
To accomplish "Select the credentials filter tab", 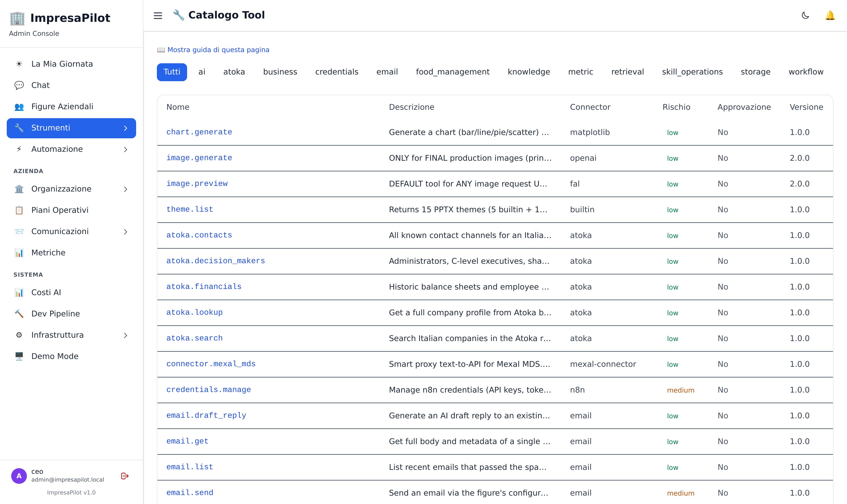I will point(337,72).
